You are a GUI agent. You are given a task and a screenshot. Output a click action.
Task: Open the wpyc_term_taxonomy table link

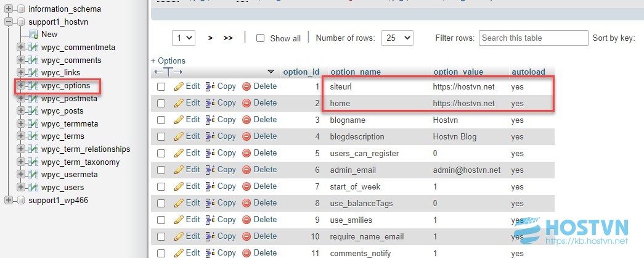tap(81, 162)
